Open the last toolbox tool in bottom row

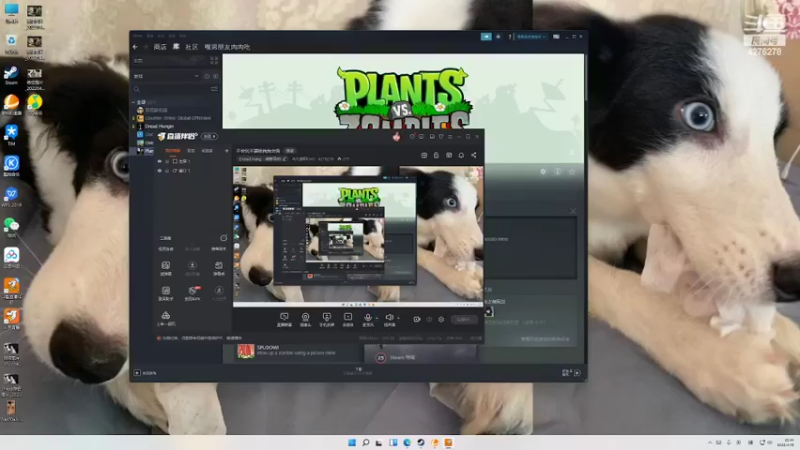[166, 318]
